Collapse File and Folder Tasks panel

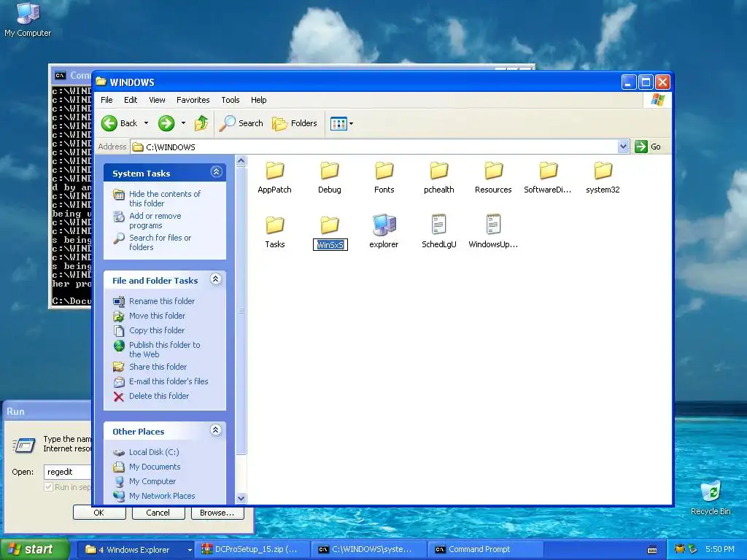point(216,279)
